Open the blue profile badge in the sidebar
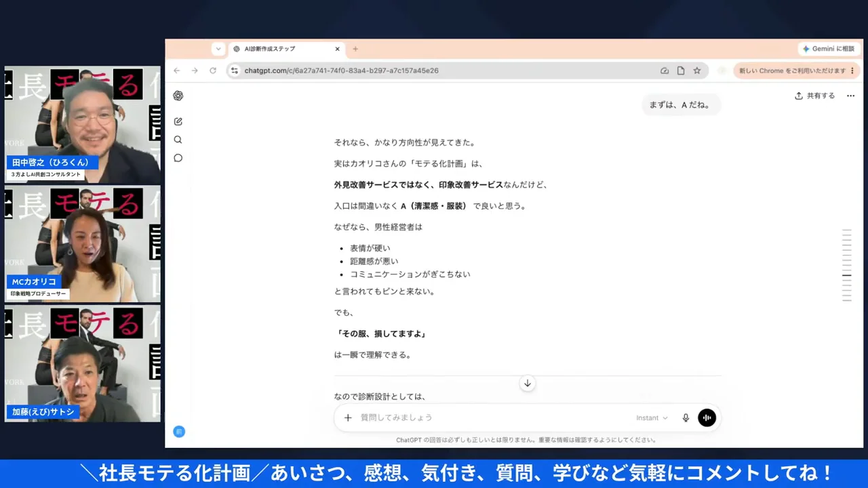868x488 pixels. [179, 431]
